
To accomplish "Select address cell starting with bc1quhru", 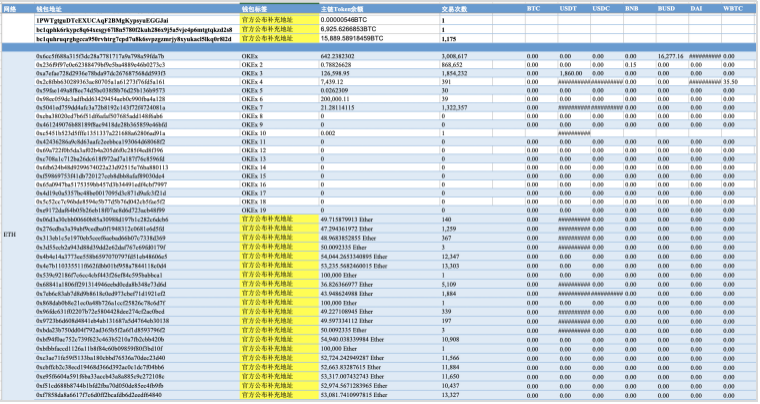I will [x=133, y=39].
